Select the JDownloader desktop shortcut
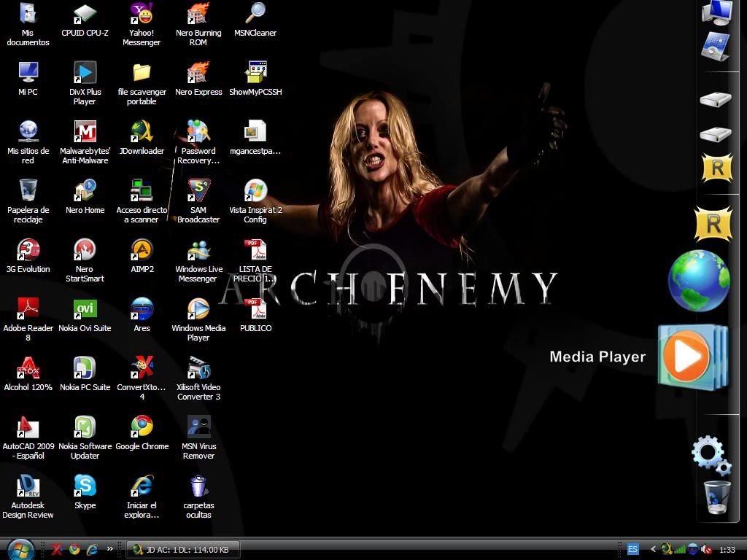 click(142, 138)
